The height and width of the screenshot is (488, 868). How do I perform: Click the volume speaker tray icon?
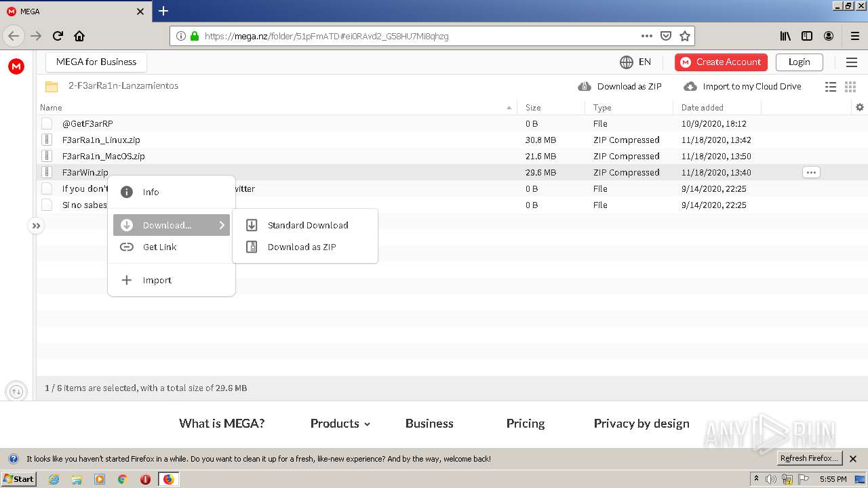[771, 479]
